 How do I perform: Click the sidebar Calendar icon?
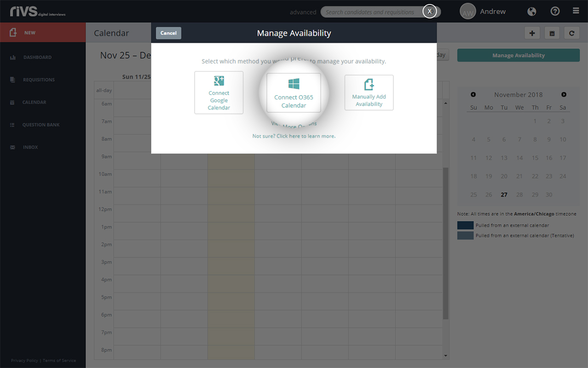click(12, 102)
